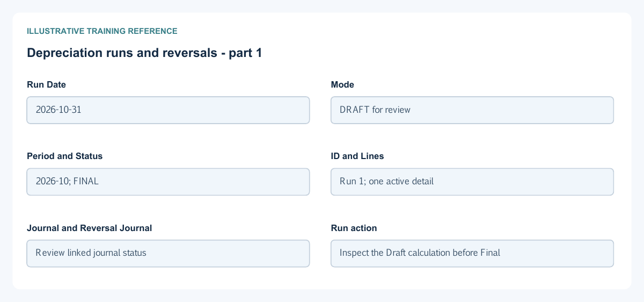The width and height of the screenshot is (644, 302).
Task: Click the 'ID and Lines' label
Action: [357, 156]
